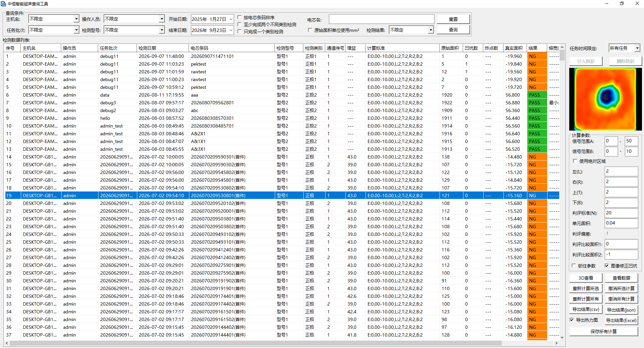Image resolution: width=644 pixels, height=348 pixels.
Task: Expand the 检测结果 dropdown
Action: pyautogui.click(x=431, y=30)
